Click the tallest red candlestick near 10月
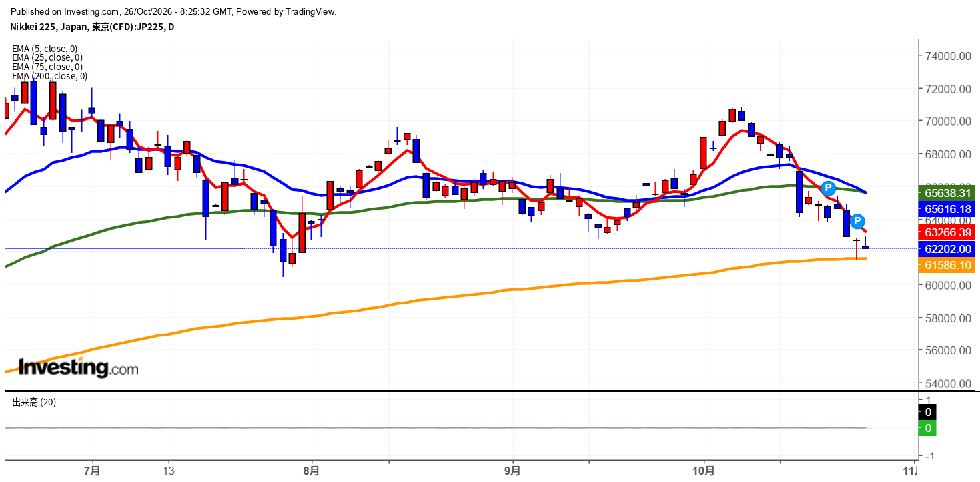 [703, 152]
